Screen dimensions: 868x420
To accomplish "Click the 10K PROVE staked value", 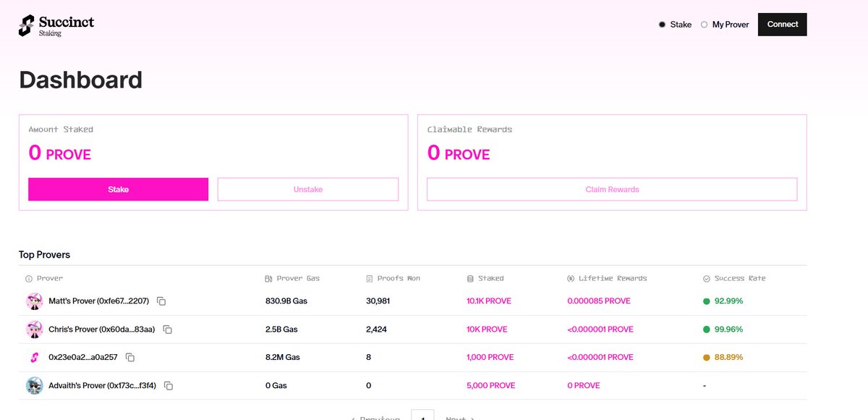I will (x=488, y=329).
